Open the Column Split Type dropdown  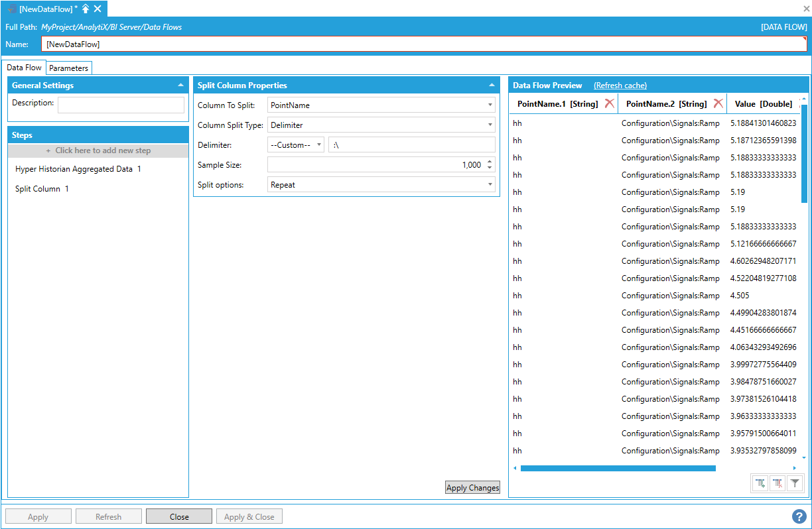[490, 125]
